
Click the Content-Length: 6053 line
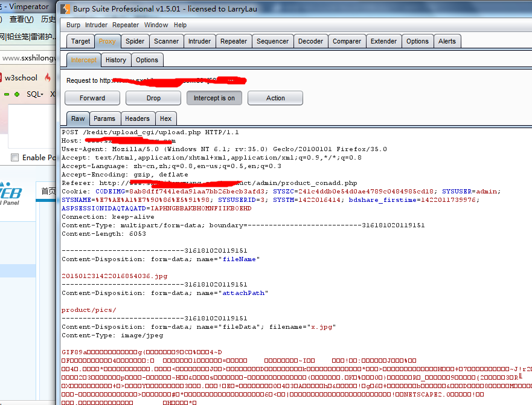tap(104, 234)
